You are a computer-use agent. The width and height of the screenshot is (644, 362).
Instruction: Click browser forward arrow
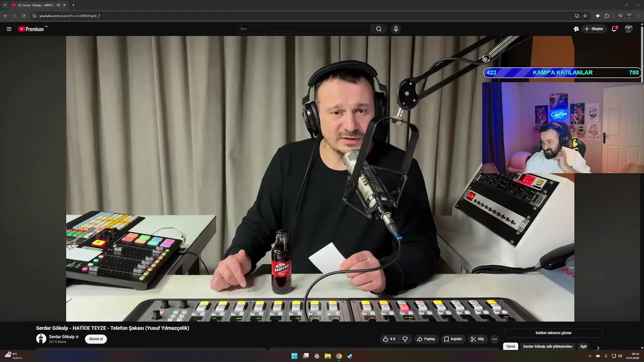[x=14, y=16]
